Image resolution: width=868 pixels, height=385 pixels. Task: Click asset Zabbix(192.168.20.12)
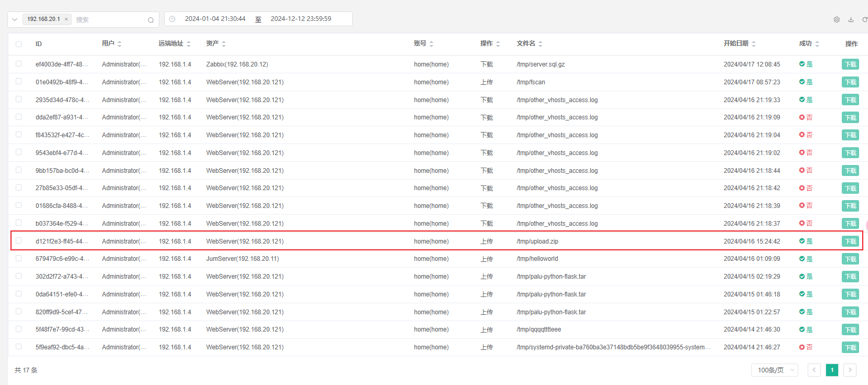coord(237,64)
